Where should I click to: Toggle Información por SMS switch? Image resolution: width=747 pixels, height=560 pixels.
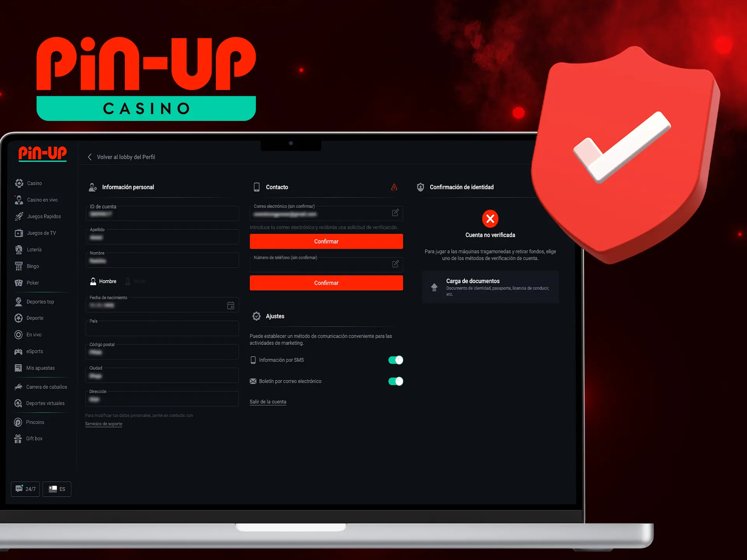click(395, 360)
